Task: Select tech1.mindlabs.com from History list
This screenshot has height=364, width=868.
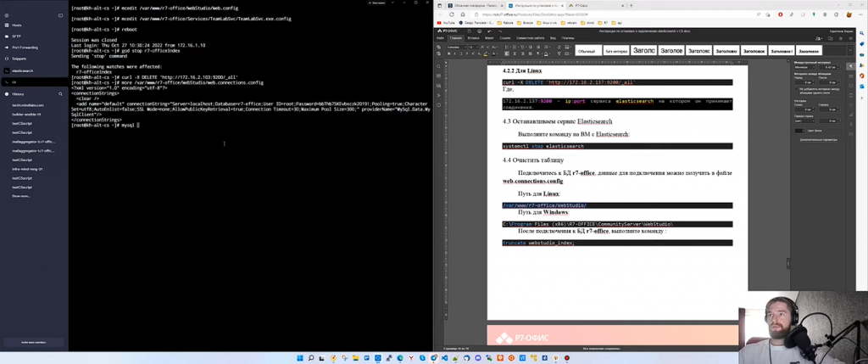Action: [x=28, y=105]
